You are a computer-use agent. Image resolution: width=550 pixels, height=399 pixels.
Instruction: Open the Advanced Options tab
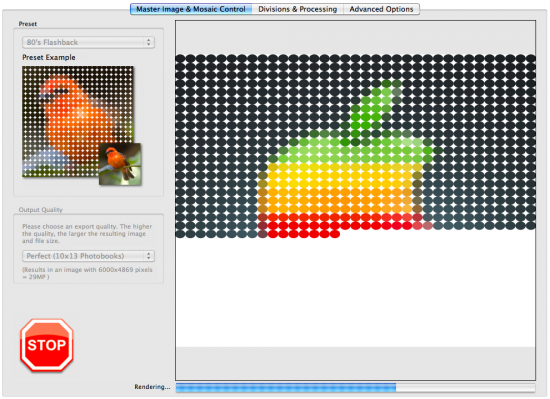point(381,9)
